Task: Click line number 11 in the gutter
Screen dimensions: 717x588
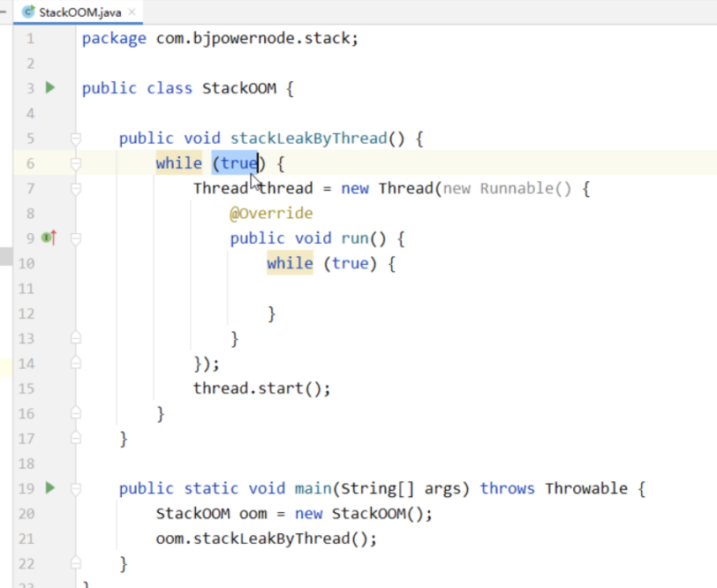Action: 26,289
